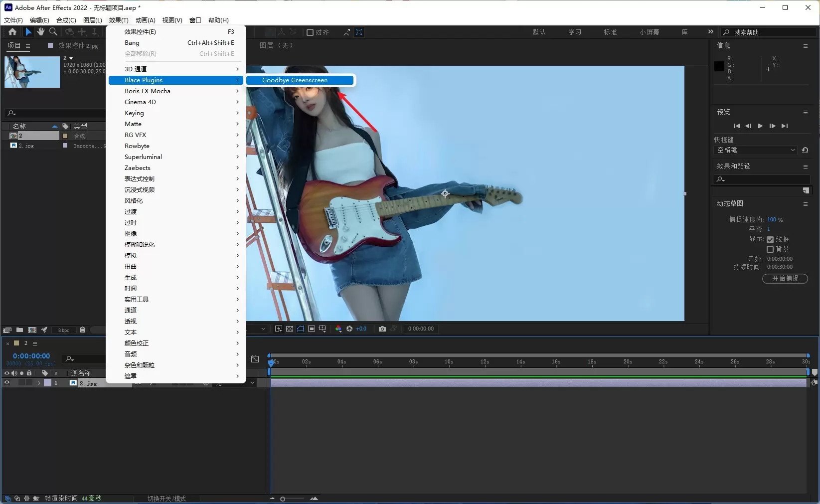Open the 动画(A) menu
Image resolution: width=820 pixels, height=504 pixels.
tap(146, 20)
